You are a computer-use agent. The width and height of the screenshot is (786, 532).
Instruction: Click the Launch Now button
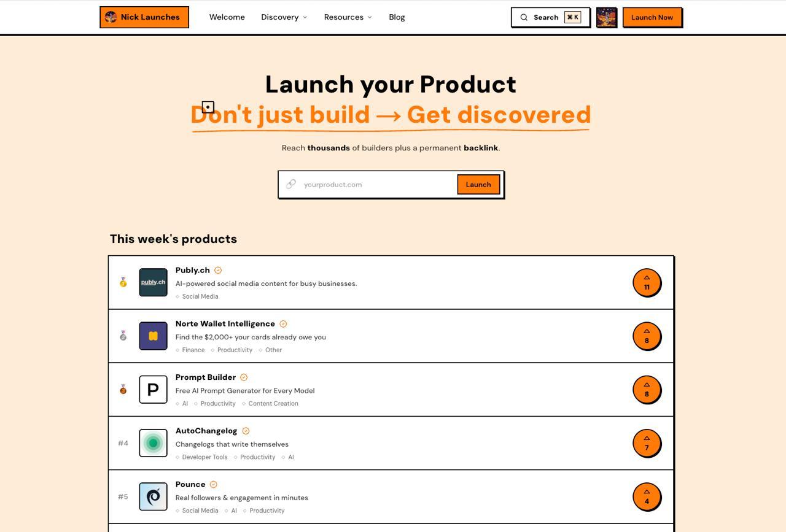pos(652,17)
